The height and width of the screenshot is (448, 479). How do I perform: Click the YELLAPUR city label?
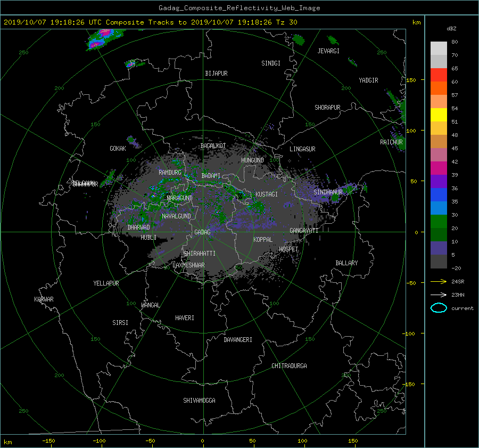(x=106, y=283)
